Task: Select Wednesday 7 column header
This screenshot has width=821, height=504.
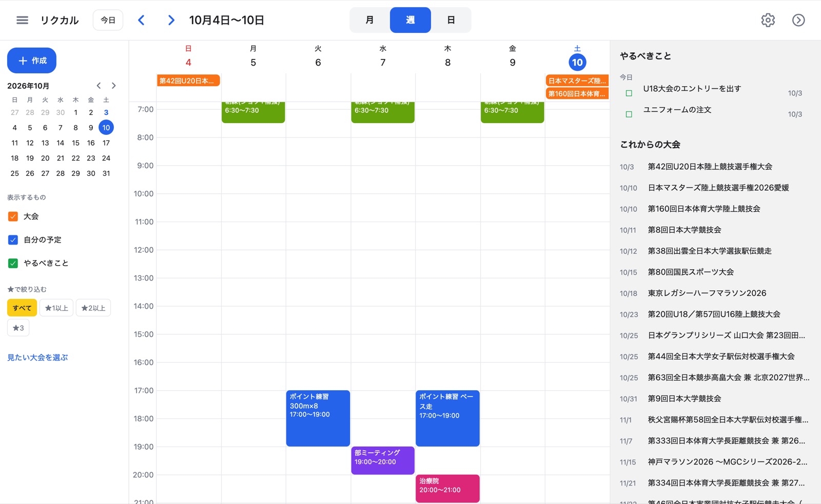Action: pyautogui.click(x=383, y=56)
